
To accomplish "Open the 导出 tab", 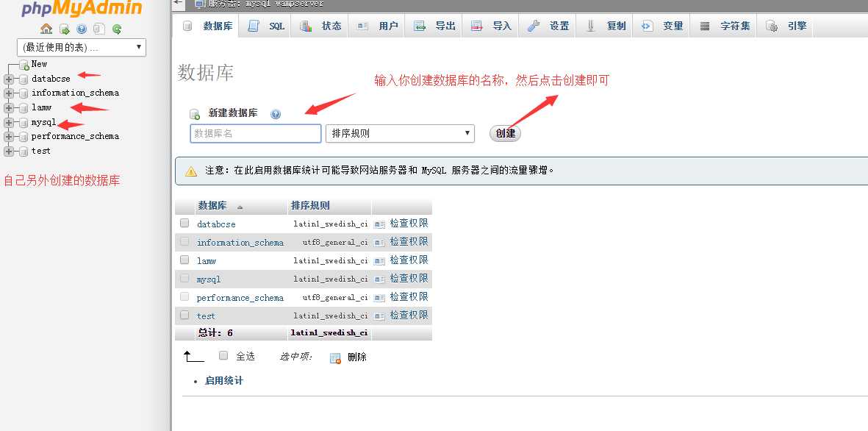I will pyautogui.click(x=434, y=26).
